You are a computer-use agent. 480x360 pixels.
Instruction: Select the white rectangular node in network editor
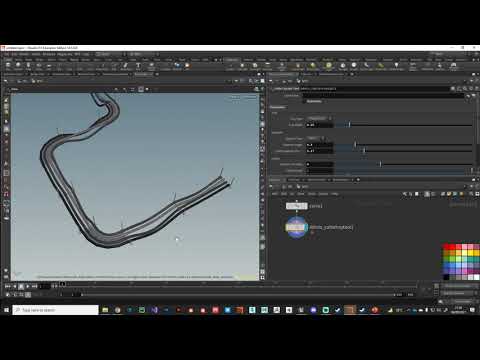point(296,206)
